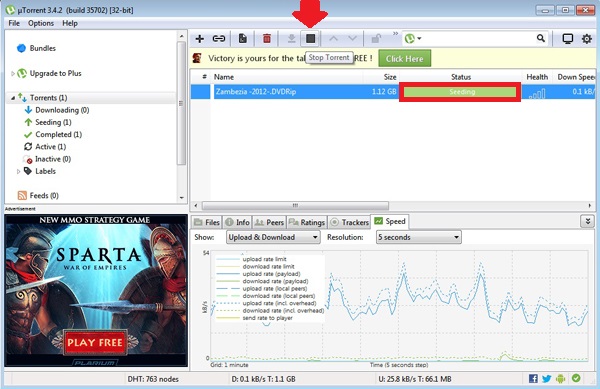The height and width of the screenshot is (389, 600).
Task: Click the red Remove Torrent trash icon
Action: pyautogui.click(x=267, y=39)
